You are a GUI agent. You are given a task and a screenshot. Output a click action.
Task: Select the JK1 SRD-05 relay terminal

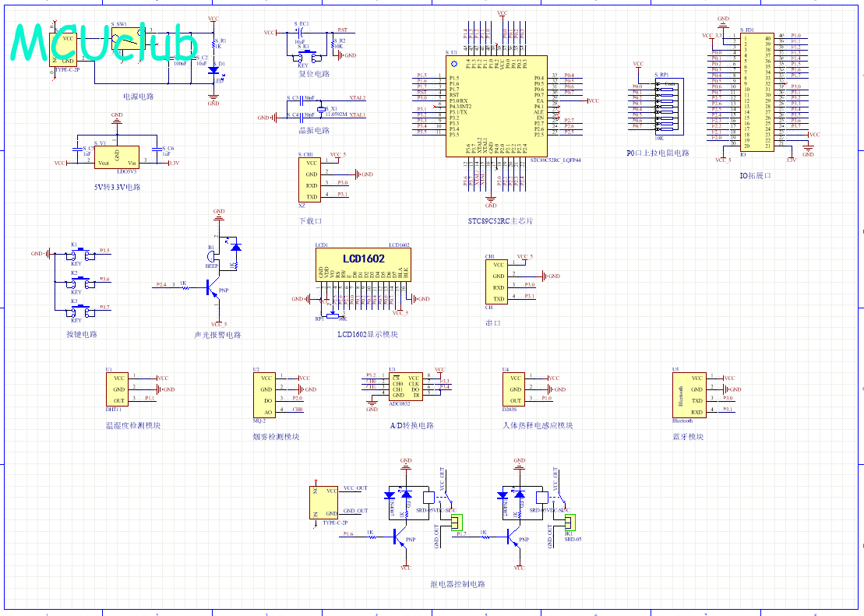(570, 521)
